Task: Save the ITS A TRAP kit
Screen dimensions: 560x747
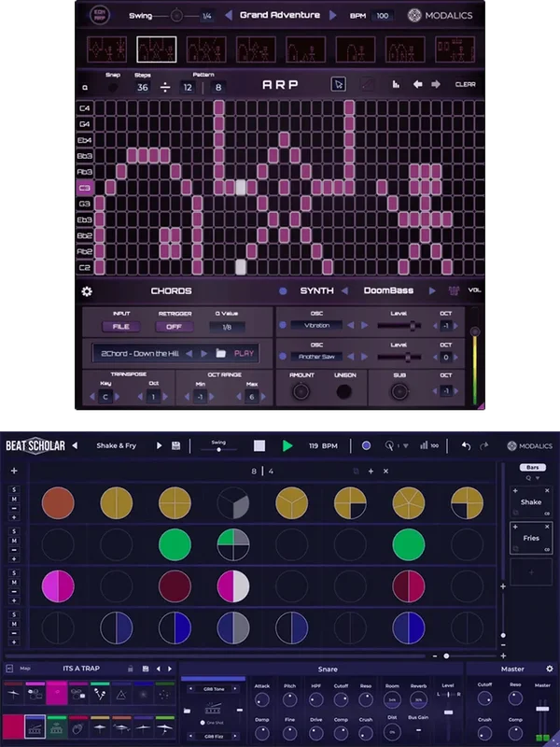Action: (146, 669)
